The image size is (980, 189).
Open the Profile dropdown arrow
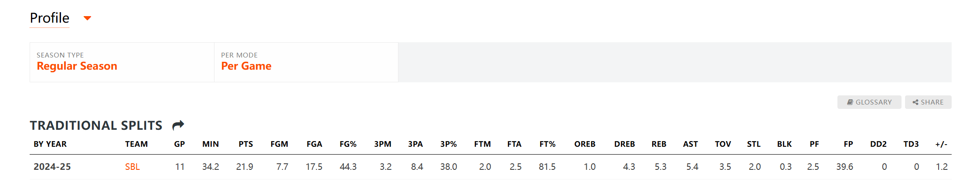(87, 18)
